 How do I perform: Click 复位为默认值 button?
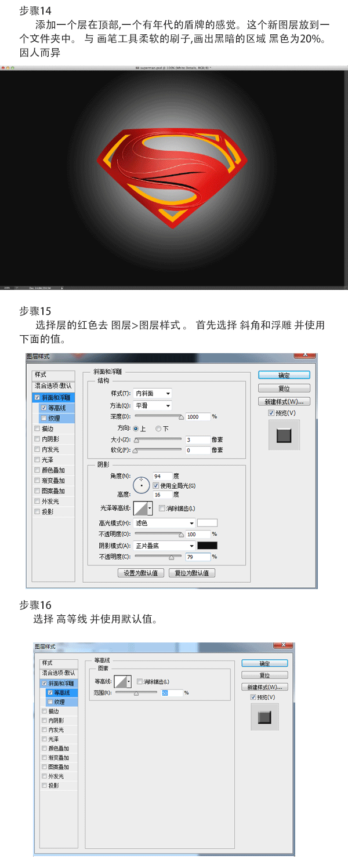tap(193, 573)
